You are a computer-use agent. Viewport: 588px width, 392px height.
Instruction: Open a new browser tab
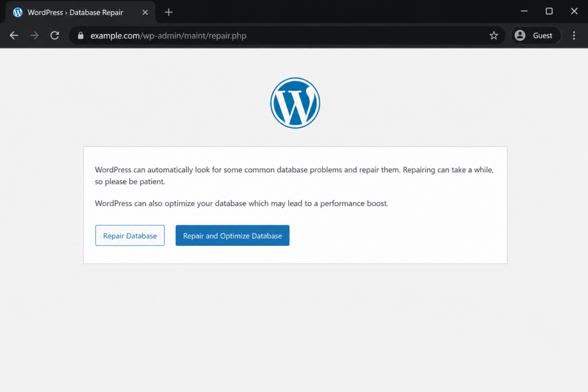tap(169, 13)
